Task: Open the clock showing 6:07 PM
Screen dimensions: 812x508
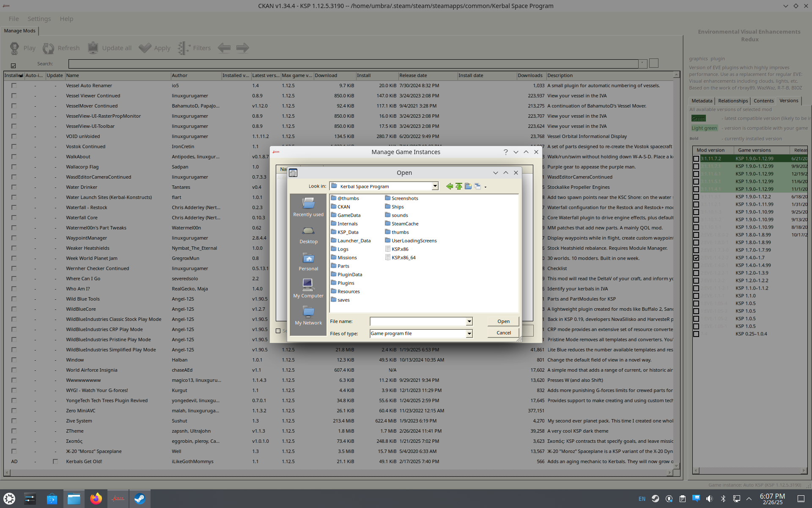Action: click(x=772, y=499)
